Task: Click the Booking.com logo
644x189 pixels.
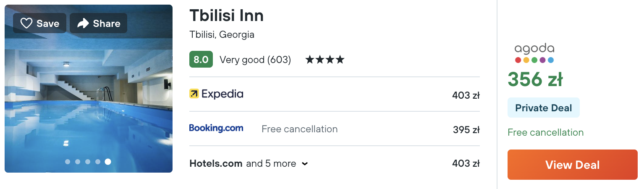Action: click(216, 128)
